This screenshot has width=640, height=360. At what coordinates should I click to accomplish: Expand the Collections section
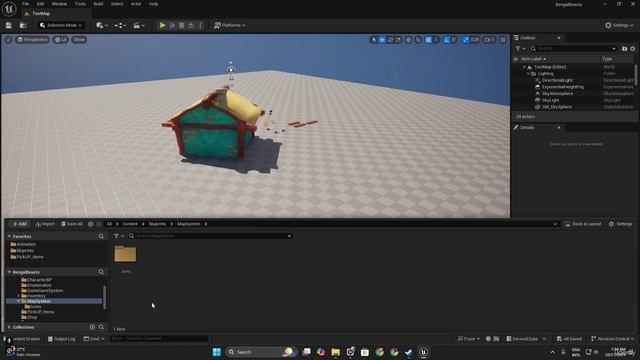point(9,327)
